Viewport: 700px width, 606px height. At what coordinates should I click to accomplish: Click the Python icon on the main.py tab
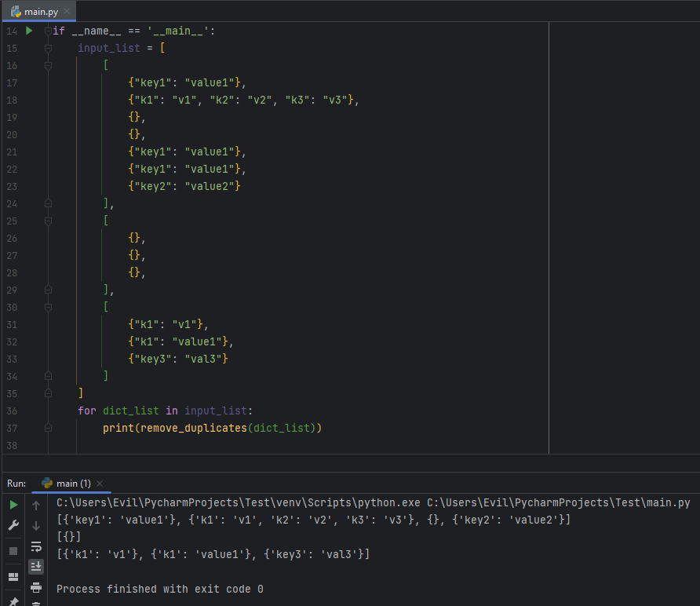pos(16,12)
